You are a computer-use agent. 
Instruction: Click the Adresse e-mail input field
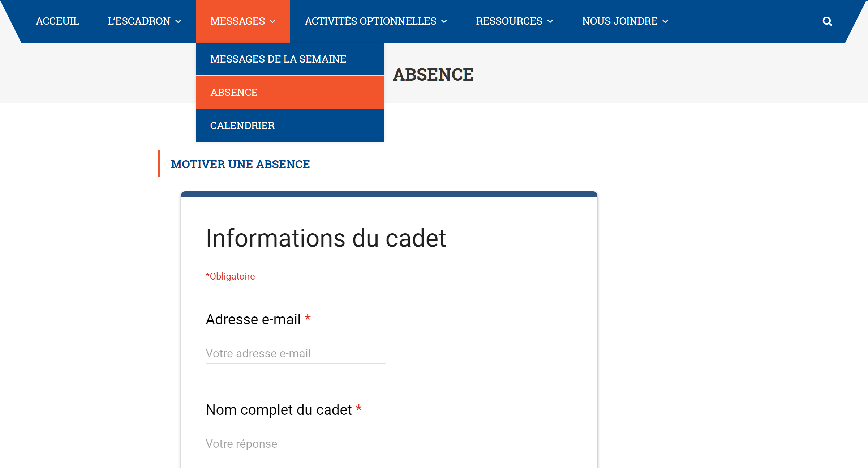click(x=296, y=353)
